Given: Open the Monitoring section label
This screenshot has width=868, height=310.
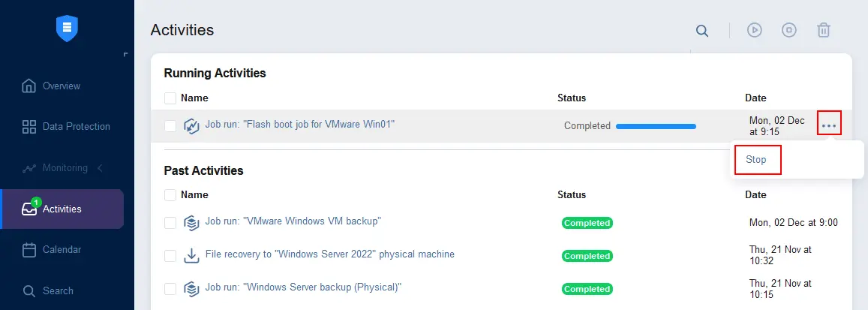Looking at the screenshot, I should tap(65, 167).
